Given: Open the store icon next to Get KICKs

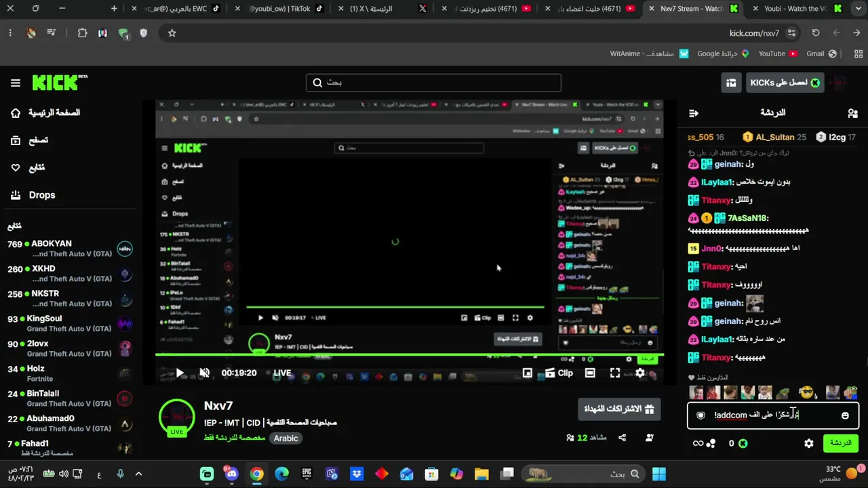Looking at the screenshot, I should (x=731, y=83).
